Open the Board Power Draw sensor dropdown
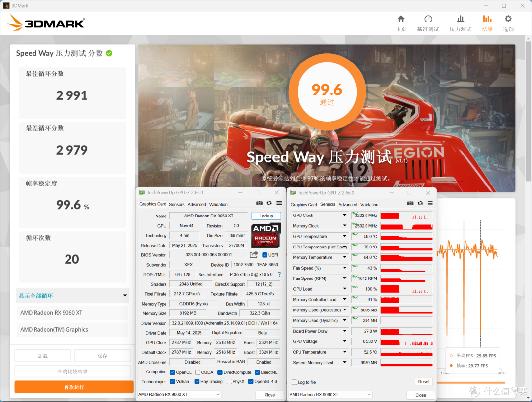Screen dimensions: 532x402 pyautogui.click(x=344, y=331)
